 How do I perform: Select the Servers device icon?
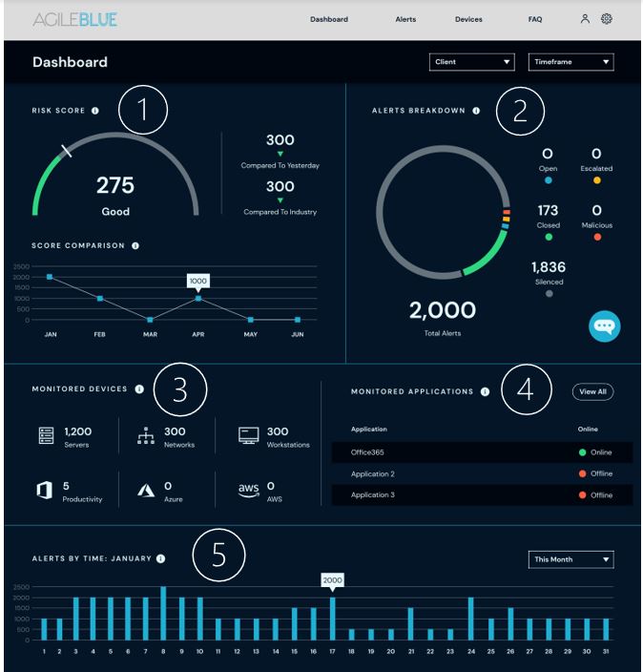coord(46,435)
